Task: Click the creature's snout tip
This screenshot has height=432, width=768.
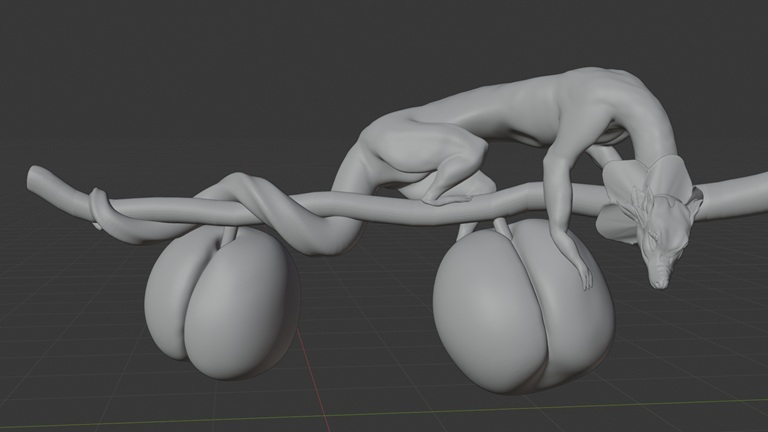Action: pos(659,283)
